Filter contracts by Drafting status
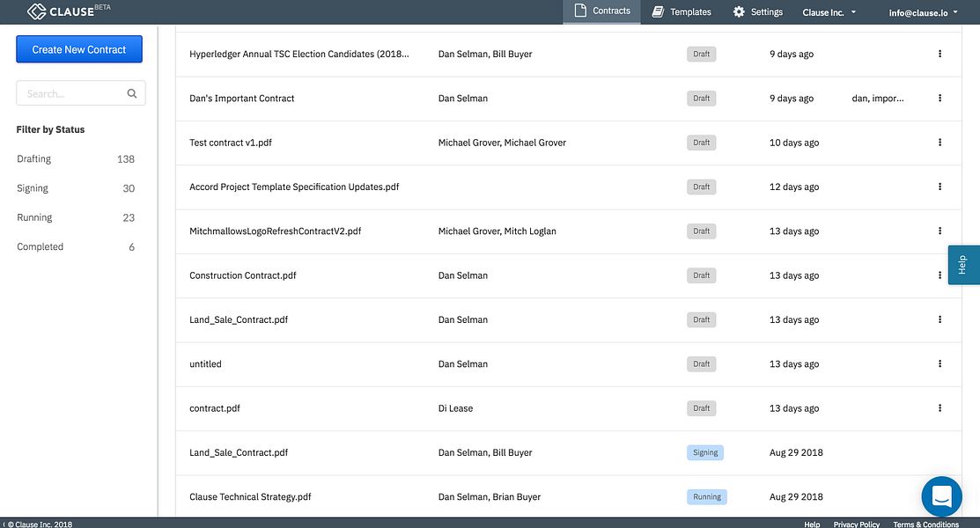Viewport: 980px width, 528px height. pos(76,158)
